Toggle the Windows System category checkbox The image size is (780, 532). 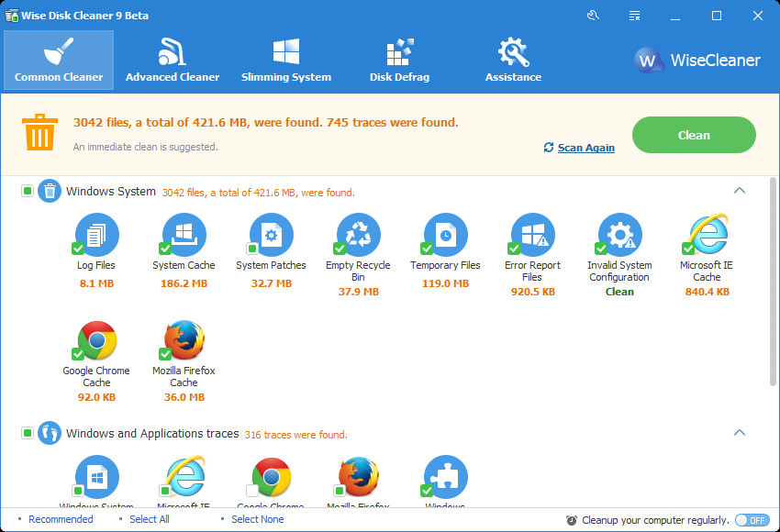pos(28,191)
